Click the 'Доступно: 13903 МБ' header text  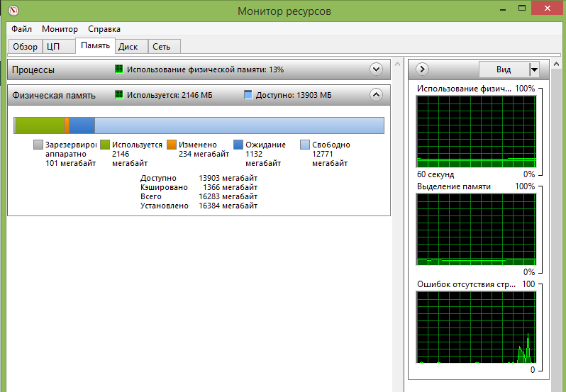pos(294,95)
